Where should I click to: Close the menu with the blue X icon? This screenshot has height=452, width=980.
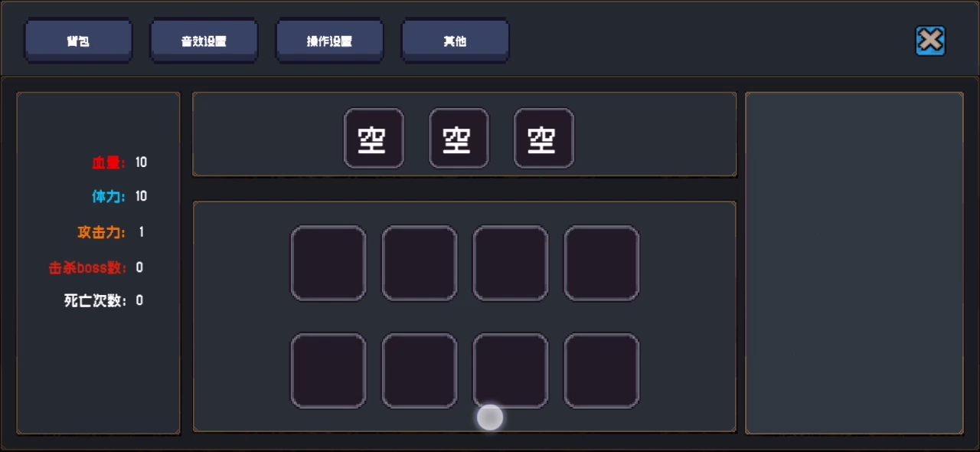[930, 41]
